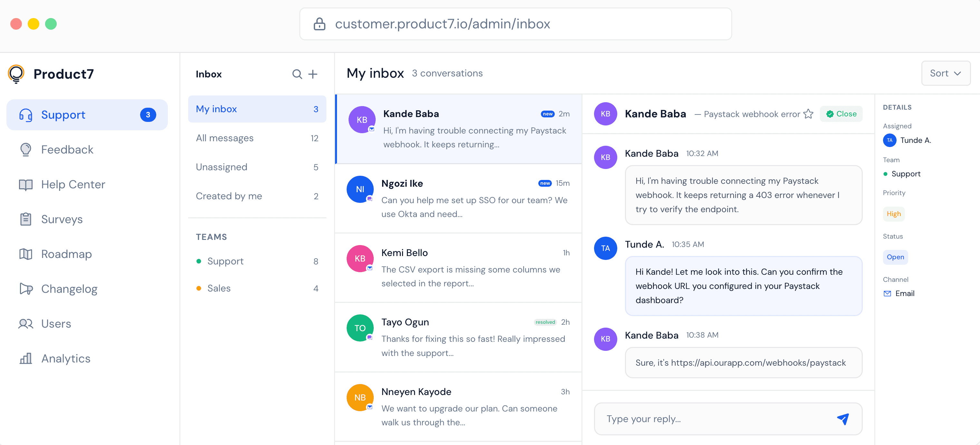This screenshot has width=980, height=445.
Task: Open the Open status selector
Action: 895,257
